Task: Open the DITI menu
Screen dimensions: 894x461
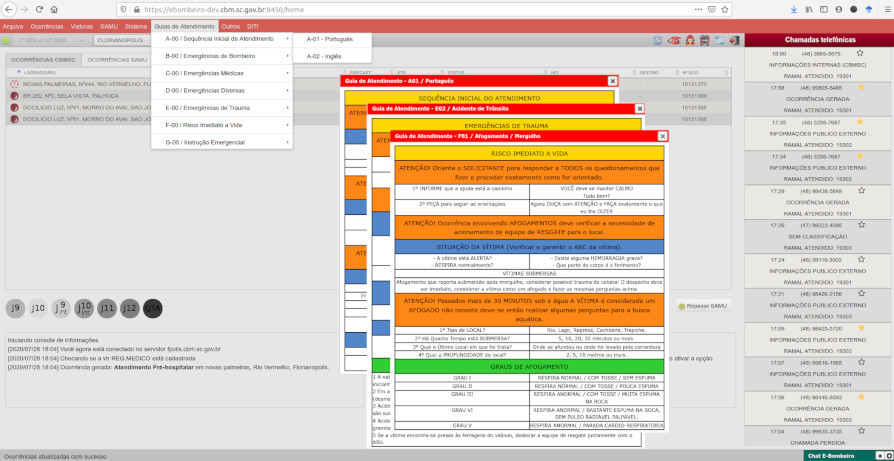Action: tap(253, 26)
